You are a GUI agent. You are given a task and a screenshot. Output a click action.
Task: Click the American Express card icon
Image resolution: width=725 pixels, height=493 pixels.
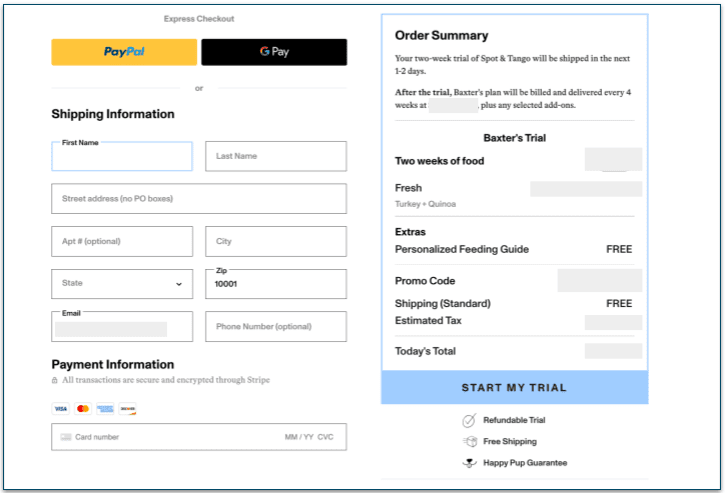point(105,409)
